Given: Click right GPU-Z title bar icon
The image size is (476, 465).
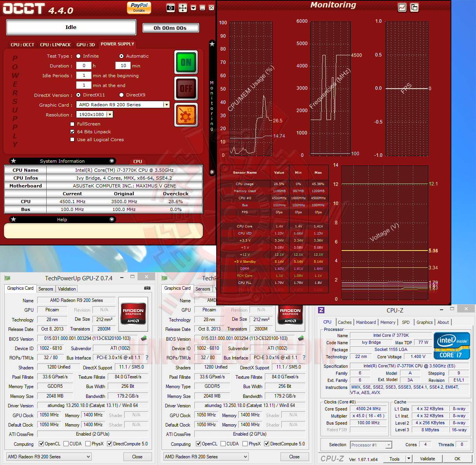Looking at the screenshot, I should coord(164,278).
